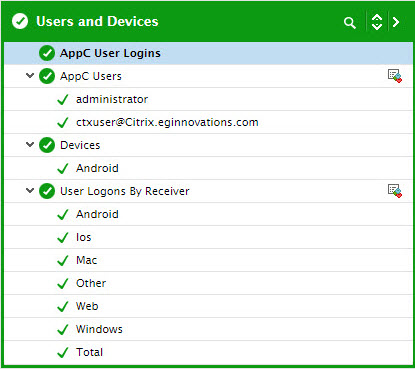Select the administrator user
The height and width of the screenshot is (370, 415).
coord(112,99)
